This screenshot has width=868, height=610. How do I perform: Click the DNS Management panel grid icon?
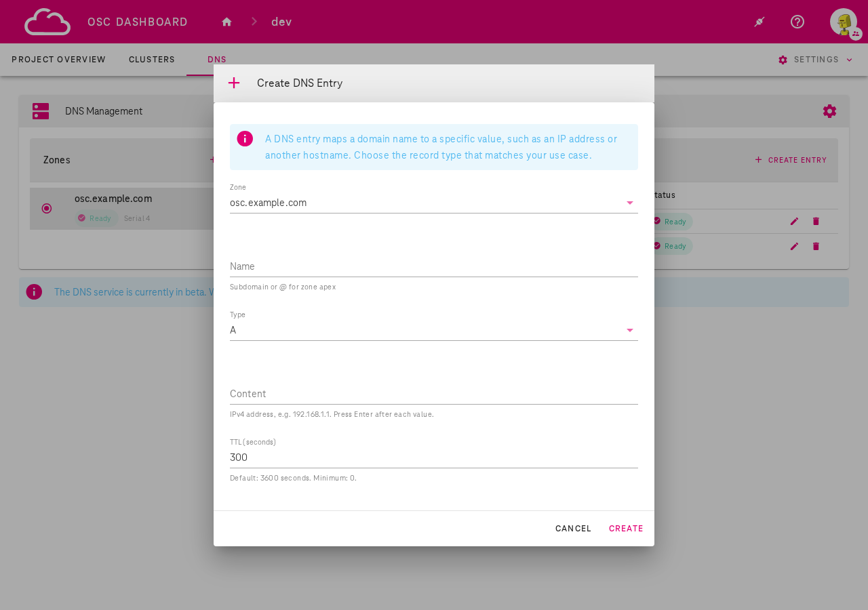41,110
